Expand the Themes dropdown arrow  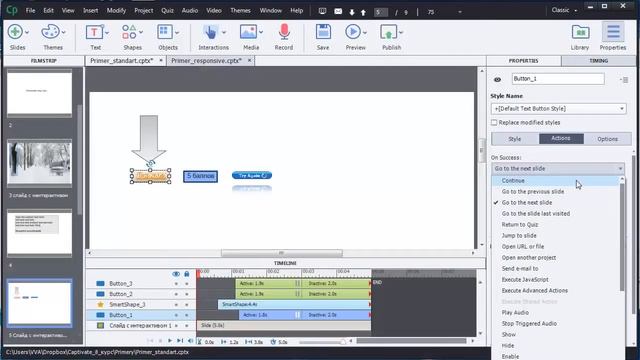[x=64, y=32]
